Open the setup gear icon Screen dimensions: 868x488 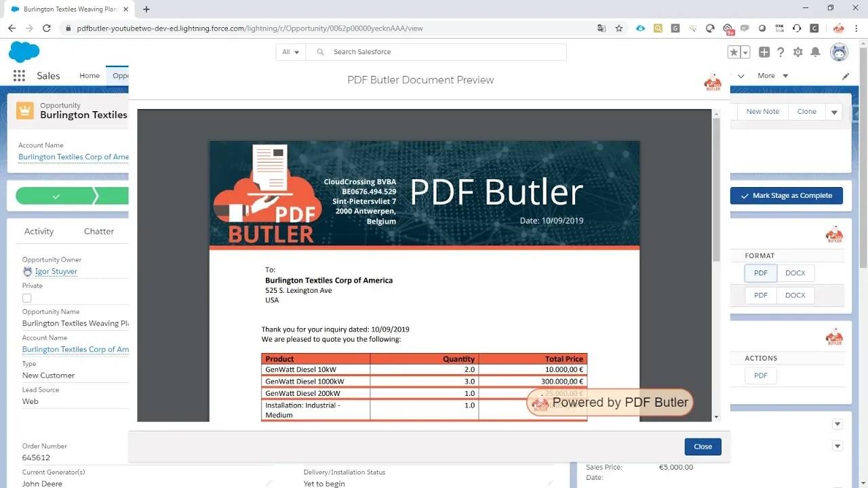tap(798, 52)
